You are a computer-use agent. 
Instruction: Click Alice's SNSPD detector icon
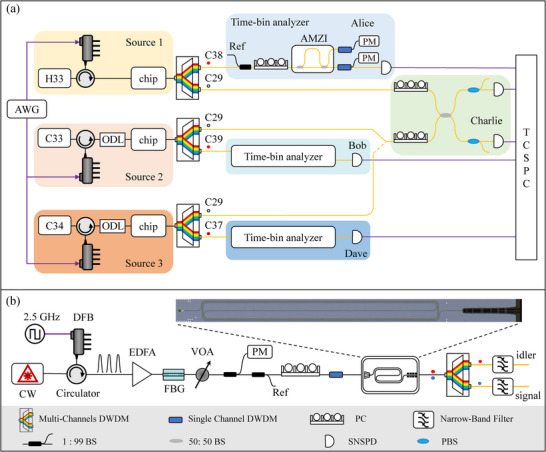point(386,67)
